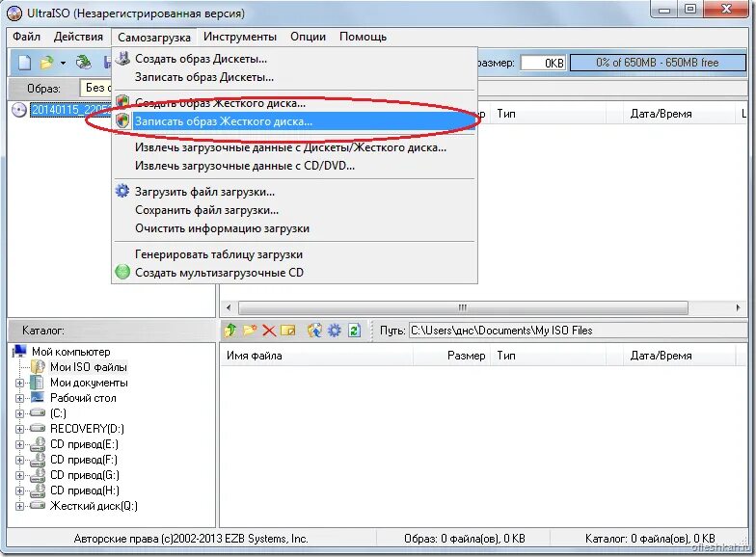This screenshot has height=557, width=756.
Task: Open the Файл menu
Action: coord(27,37)
